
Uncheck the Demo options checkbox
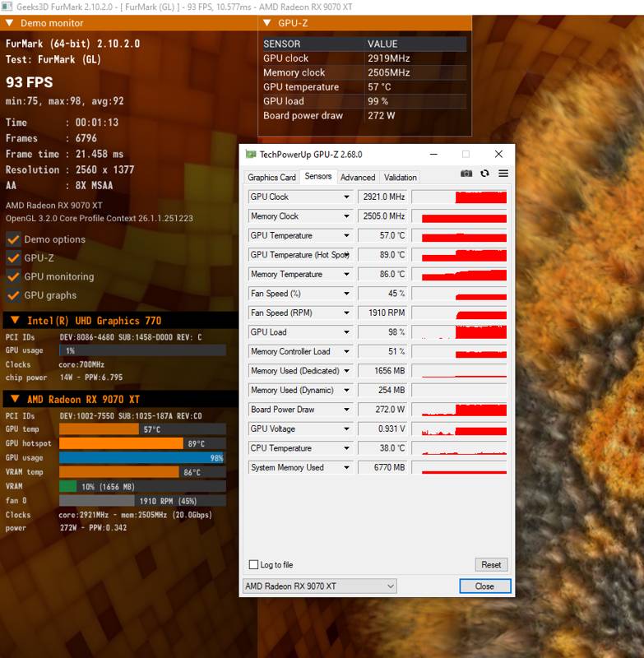click(13, 239)
